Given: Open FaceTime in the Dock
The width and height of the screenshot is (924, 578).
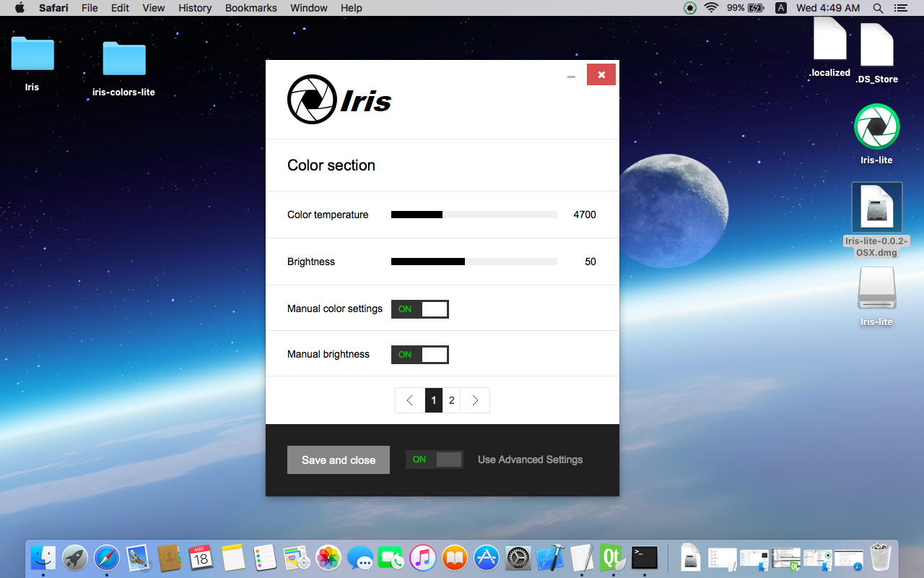Looking at the screenshot, I should 391,557.
